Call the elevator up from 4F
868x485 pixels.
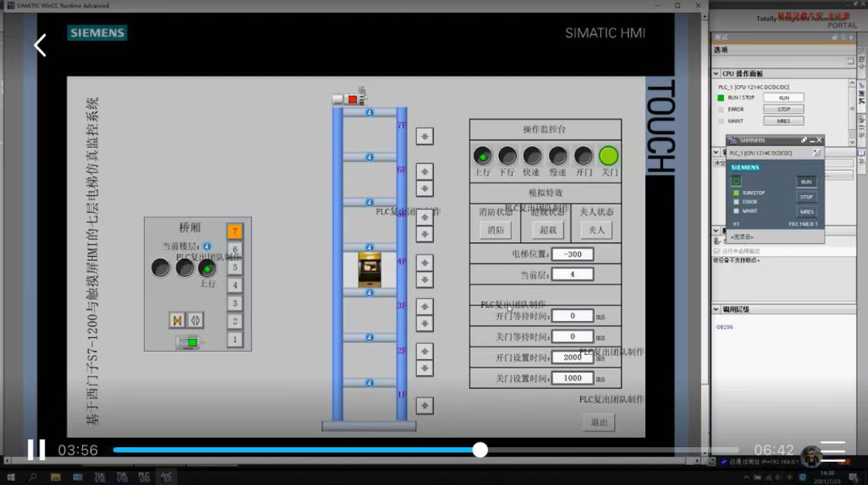click(x=424, y=262)
